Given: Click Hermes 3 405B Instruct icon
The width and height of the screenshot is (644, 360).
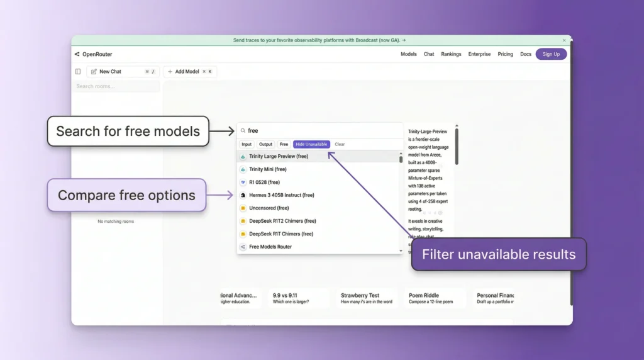Looking at the screenshot, I should tap(243, 195).
